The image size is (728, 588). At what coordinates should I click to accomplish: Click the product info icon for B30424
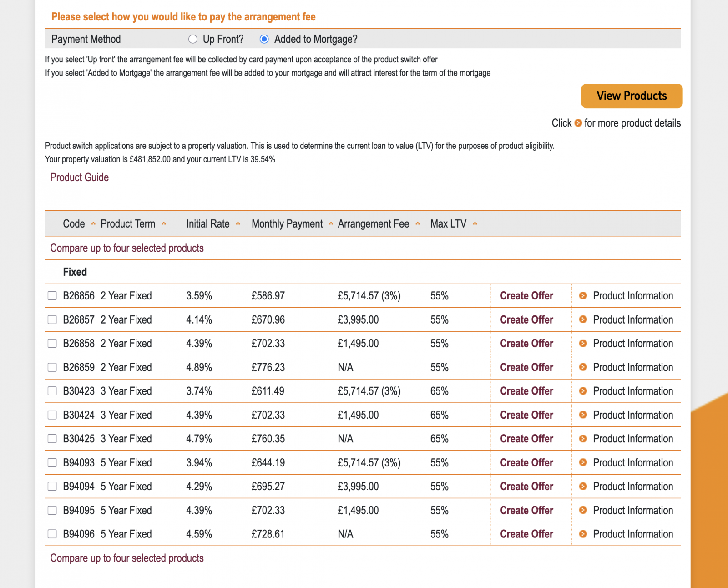click(583, 415)
